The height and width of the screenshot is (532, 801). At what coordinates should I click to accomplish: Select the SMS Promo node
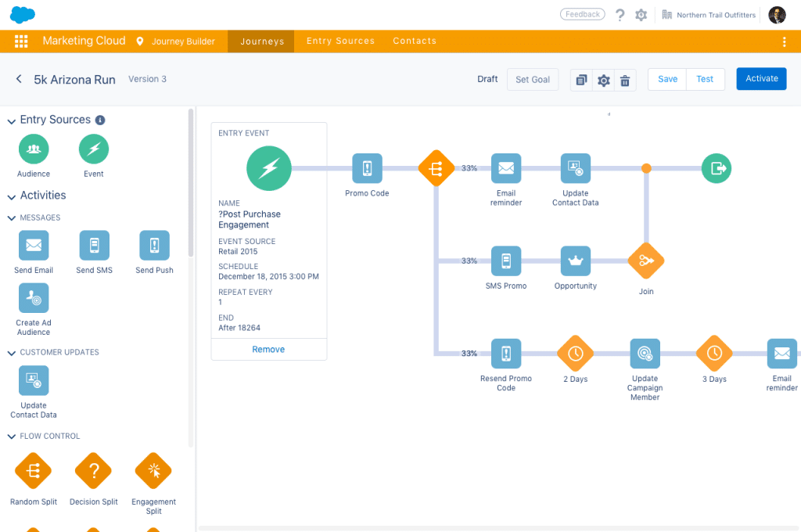tap(506, 261)
